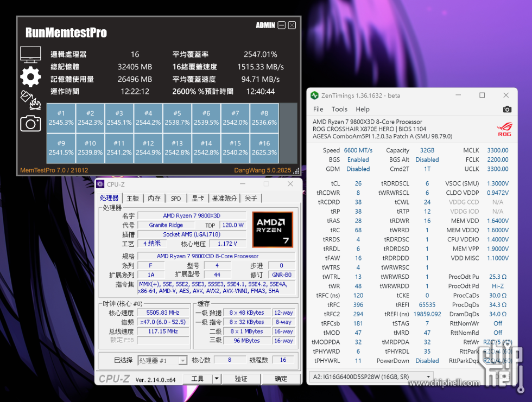Open RunMemtestPro settings gear
The height and width of the screenshot is (402, 532).
tap(30, 76)
